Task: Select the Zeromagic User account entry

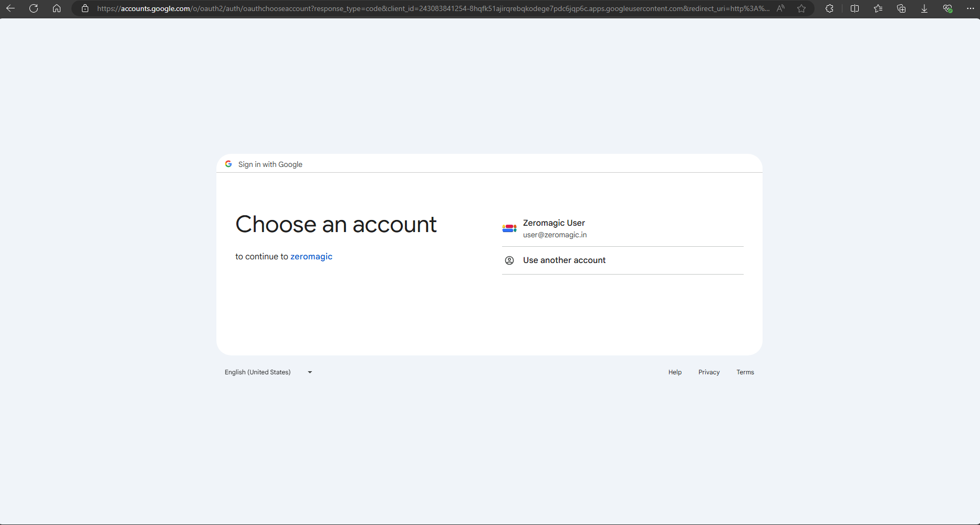Action: click(x=578, y=228)
